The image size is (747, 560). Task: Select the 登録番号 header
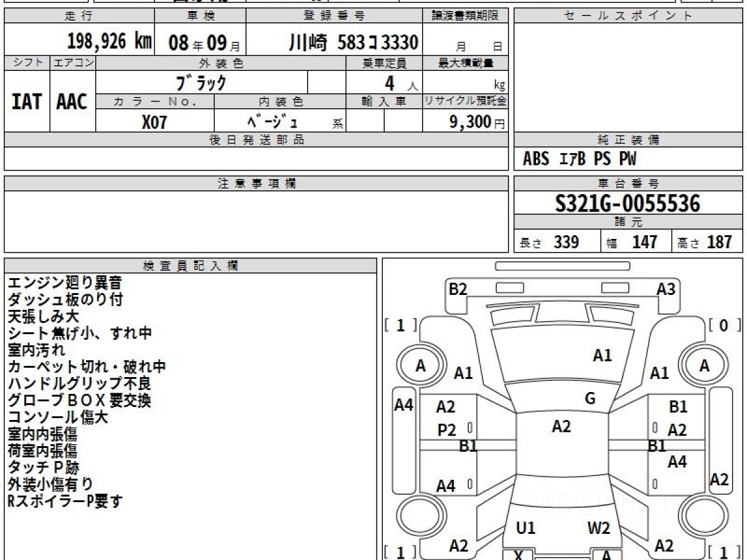click(335, 16)
